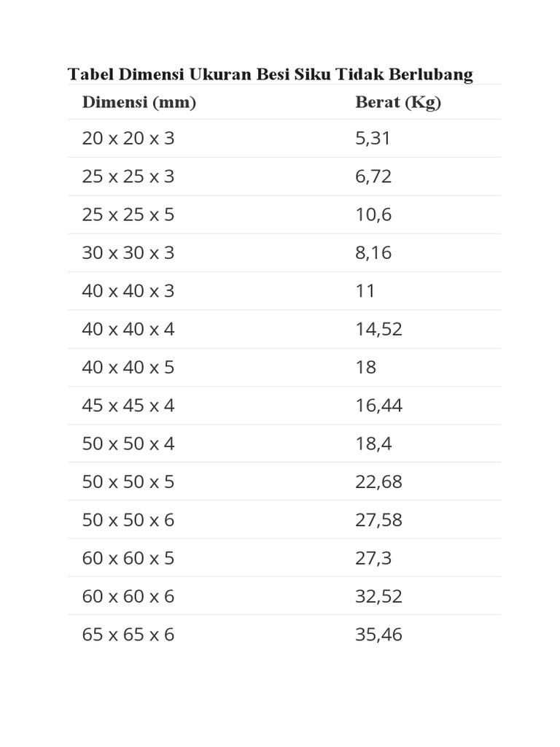Select the weight value 35,46
Screen dimensions: 560x747
click(378, 635)
